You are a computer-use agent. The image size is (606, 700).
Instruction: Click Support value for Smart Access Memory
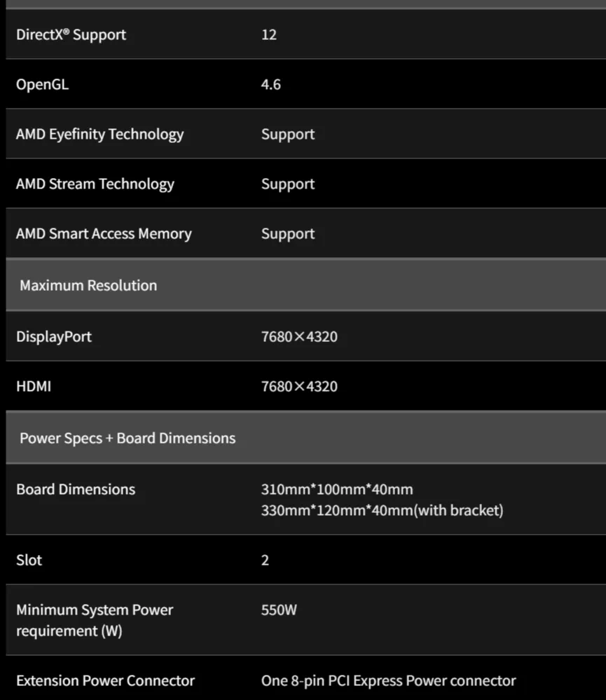click(x=288, y=234)
